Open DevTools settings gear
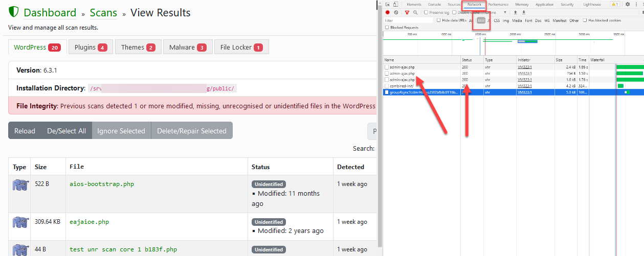Image resolution: width=644 pixels, height=256 pixels. [628, 4]
